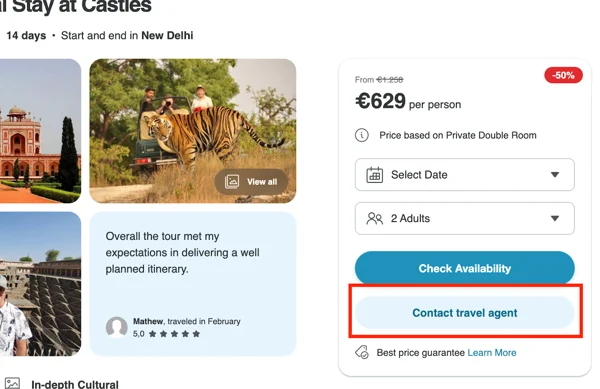Image resolution: width=600 pixels, height=389 pixels.
Task: Click the calendar icon in Select Date
Action: pos(374,175)
